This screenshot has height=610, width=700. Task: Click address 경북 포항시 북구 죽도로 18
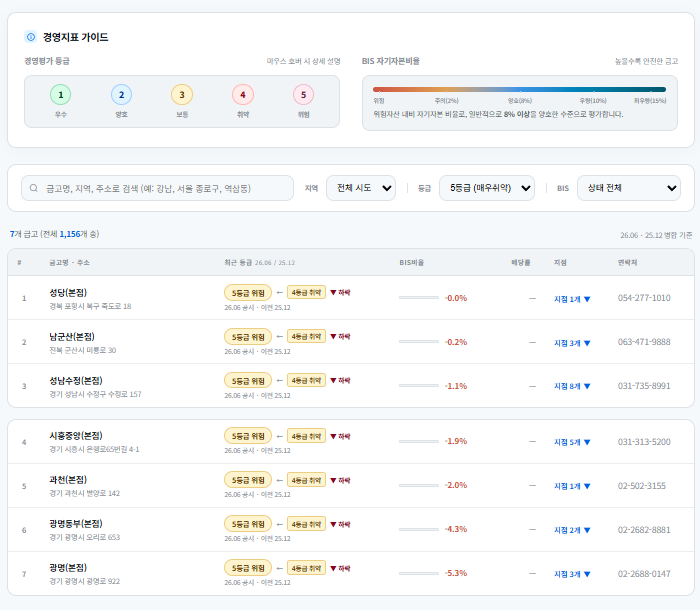click(x=90, y=306)
